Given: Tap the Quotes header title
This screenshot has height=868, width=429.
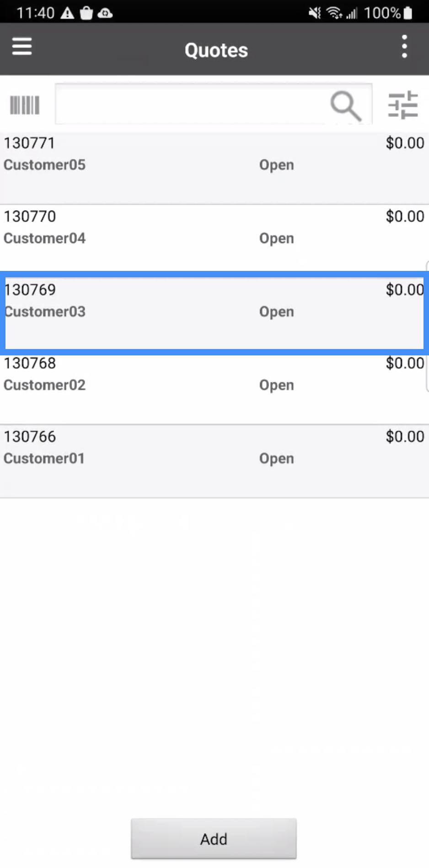Looking at the screenshot, I should click(216, 50).
